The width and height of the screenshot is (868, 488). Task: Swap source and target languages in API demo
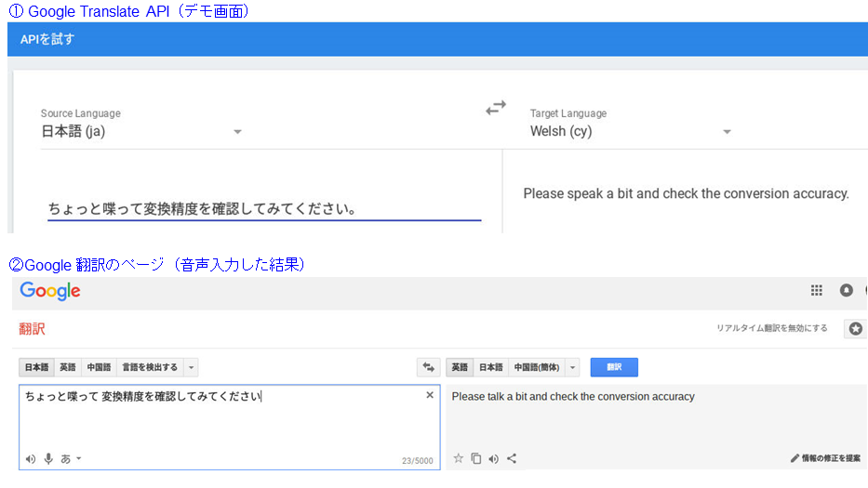point(496,107)
